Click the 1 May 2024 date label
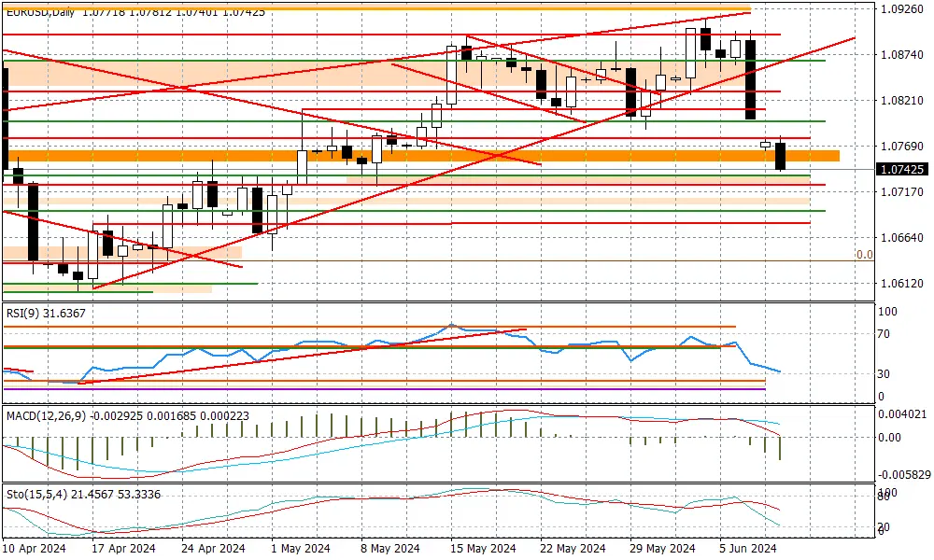Viewport: 934px width, 560px height. [x=300, y=548]
